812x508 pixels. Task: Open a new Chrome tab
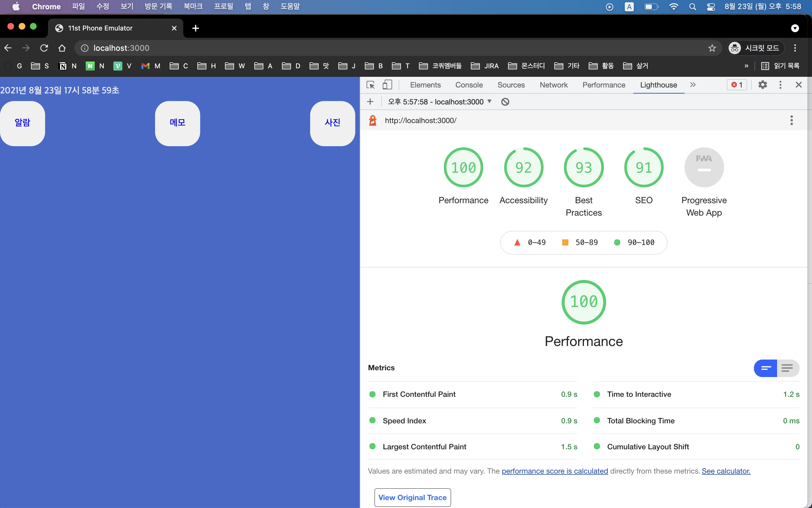point(196,28)
